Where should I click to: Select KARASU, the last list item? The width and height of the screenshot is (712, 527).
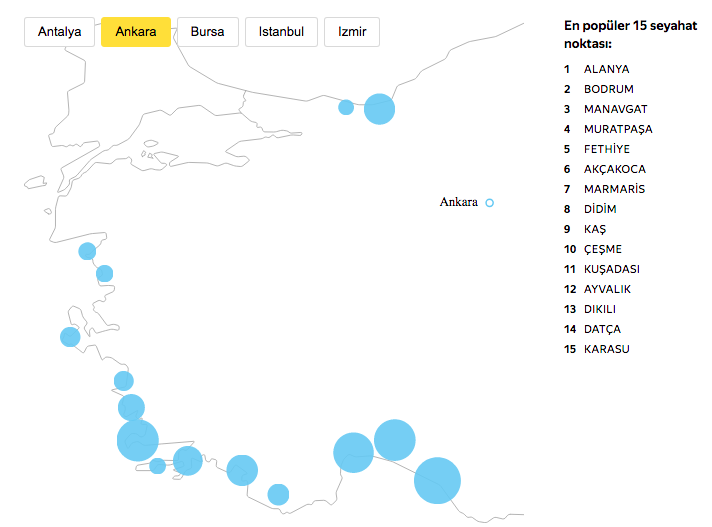(x=606, y=349)
